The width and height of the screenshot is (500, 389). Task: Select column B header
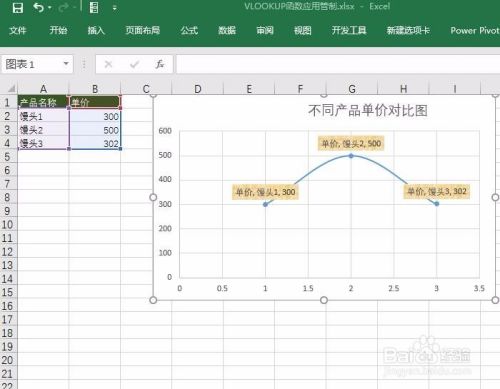pyautogui.click(x=95, y=89)
